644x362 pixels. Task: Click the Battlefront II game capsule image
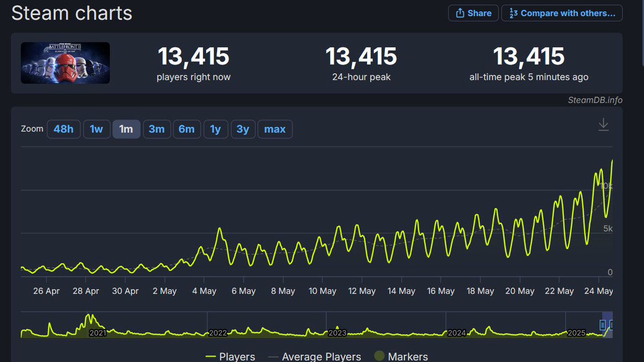click(65, 63)
